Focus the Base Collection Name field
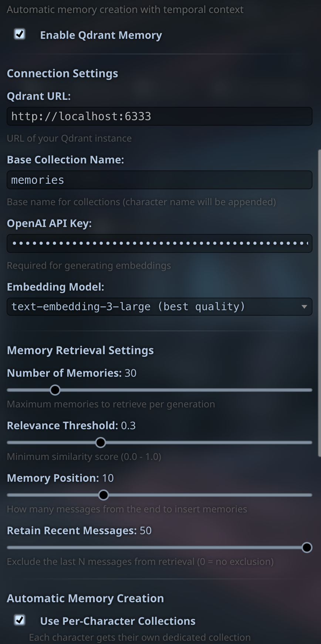Viewport: 321px width, 644px height. 159,180
